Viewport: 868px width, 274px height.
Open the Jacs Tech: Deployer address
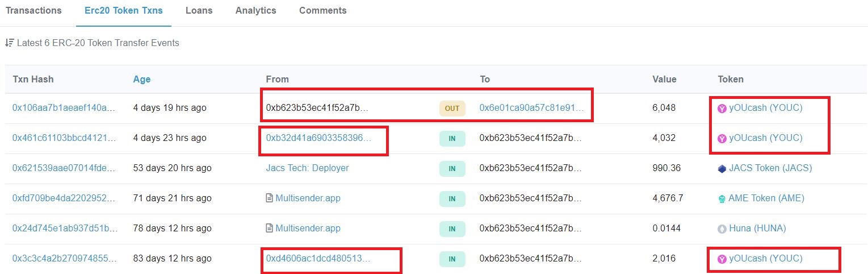pos(307,168)
